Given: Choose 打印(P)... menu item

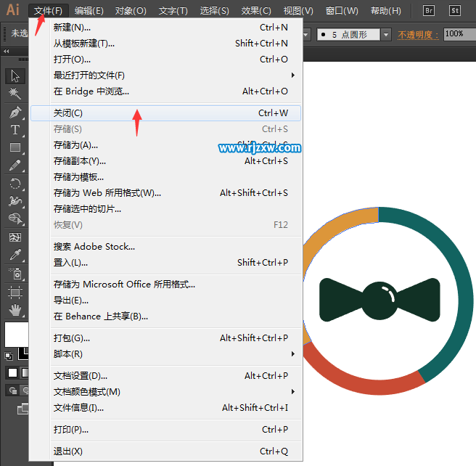Looking at the screenshot, I should [165, 430].
